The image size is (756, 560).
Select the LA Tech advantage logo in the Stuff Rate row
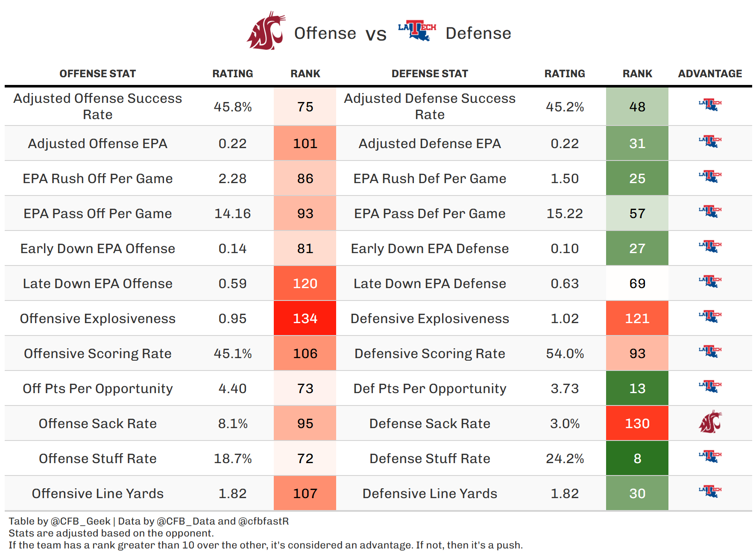(x=710, y=456)
